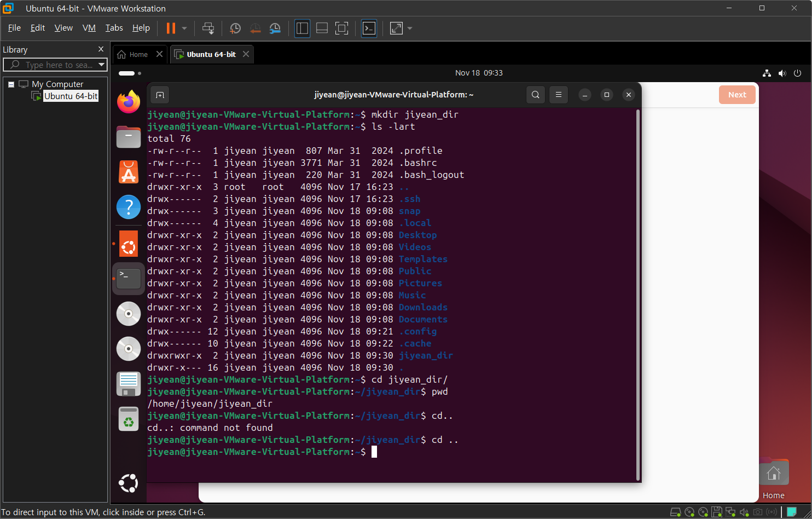The width and height of the screenshot is (812, 519).
Task: Open the View menu
Action: [63, 28]
